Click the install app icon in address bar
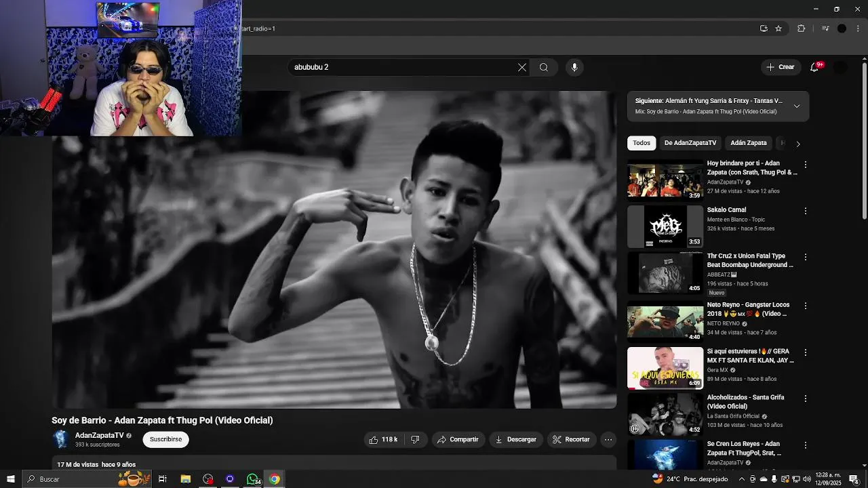The image size is (868, 488). pyautogui.click(x=764, y=28)
